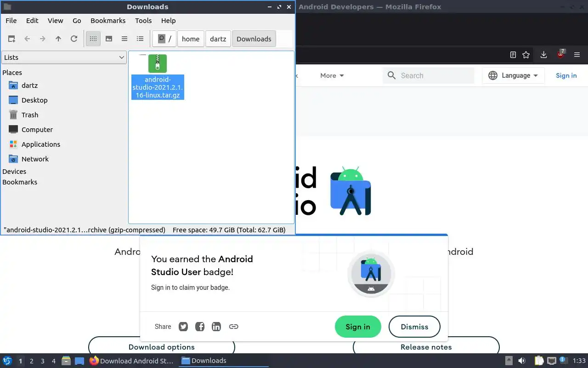Click the Search field in Firefox page
Screen dimensions: 588x368
(x=428, y=75)
